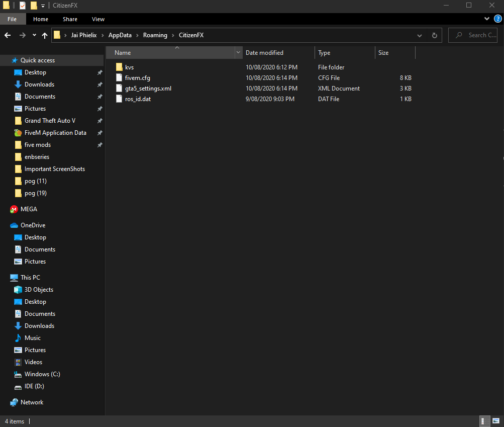This screenshot has height=427, width=504.
Task: Expand the ribbon with the chevron
Action: pyautogui.click(x=486, y=19)
